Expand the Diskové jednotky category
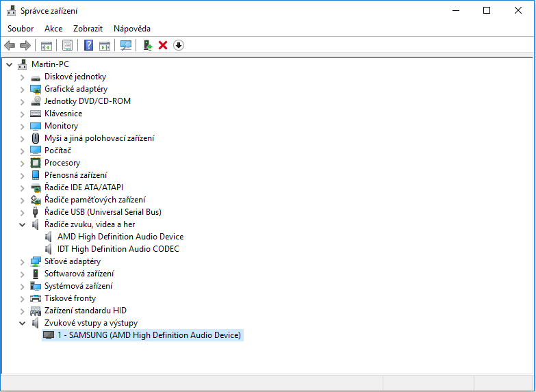The image size is (536, 392). [22, 77]
